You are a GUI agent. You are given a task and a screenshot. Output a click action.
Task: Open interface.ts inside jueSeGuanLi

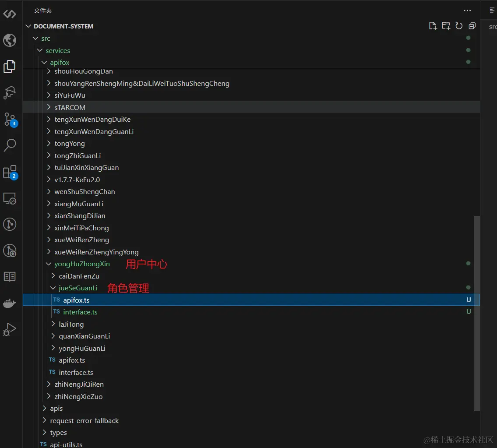coord(251,312)
